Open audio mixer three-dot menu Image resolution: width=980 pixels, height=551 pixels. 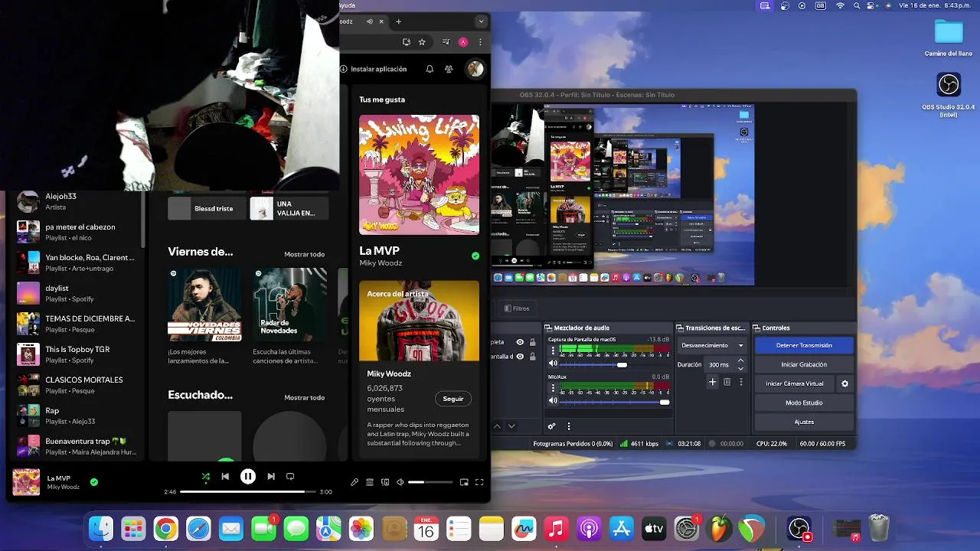568,426
